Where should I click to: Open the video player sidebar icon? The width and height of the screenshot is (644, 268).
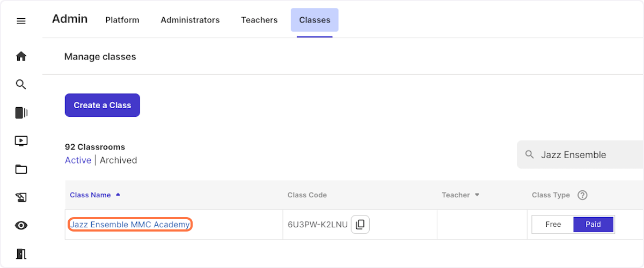[21, 141]
